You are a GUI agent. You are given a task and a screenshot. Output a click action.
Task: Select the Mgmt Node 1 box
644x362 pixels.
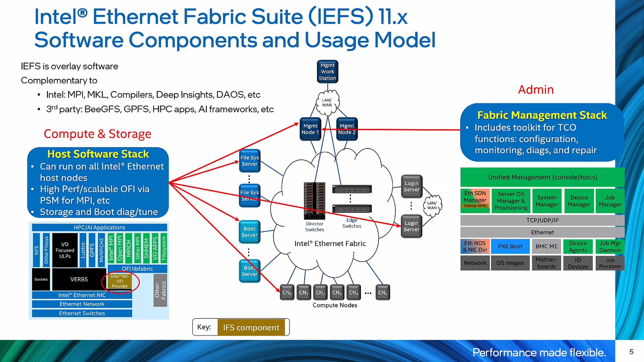pos(310,129)
